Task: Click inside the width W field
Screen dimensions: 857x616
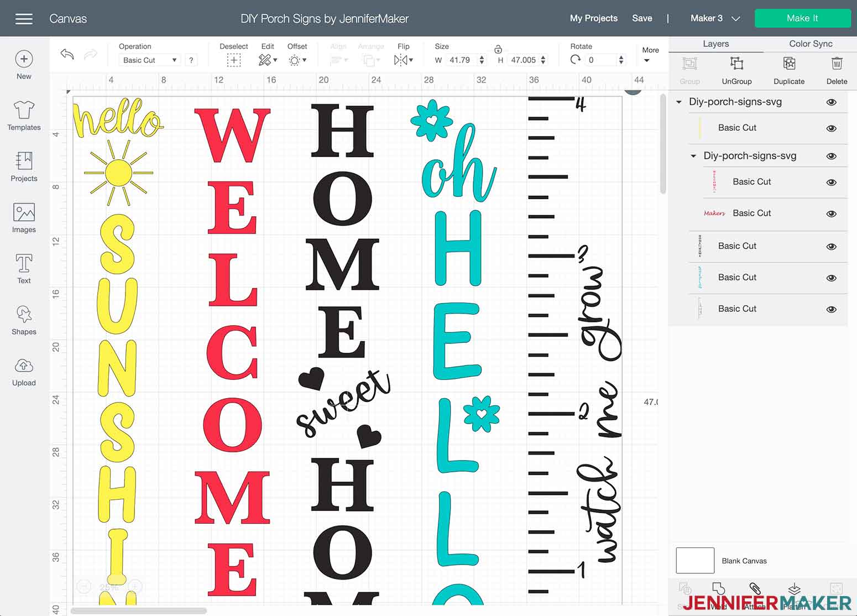Action: [462, 60]
